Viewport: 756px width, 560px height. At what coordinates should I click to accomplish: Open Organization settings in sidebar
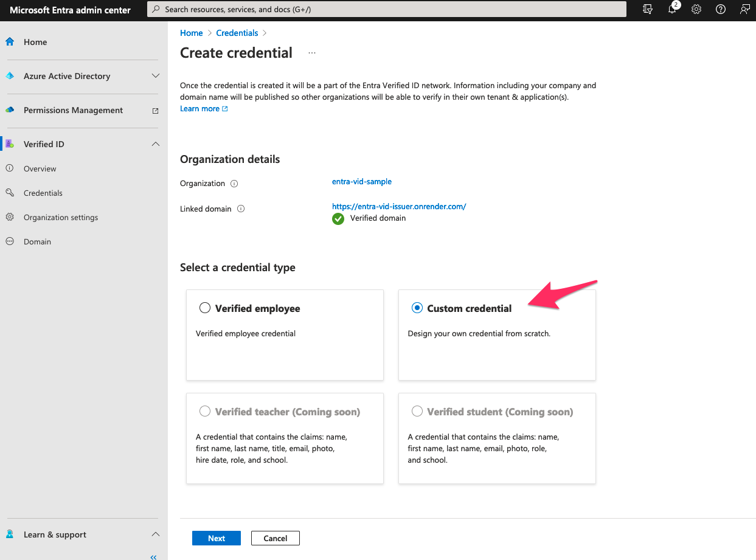click(61, 218)
